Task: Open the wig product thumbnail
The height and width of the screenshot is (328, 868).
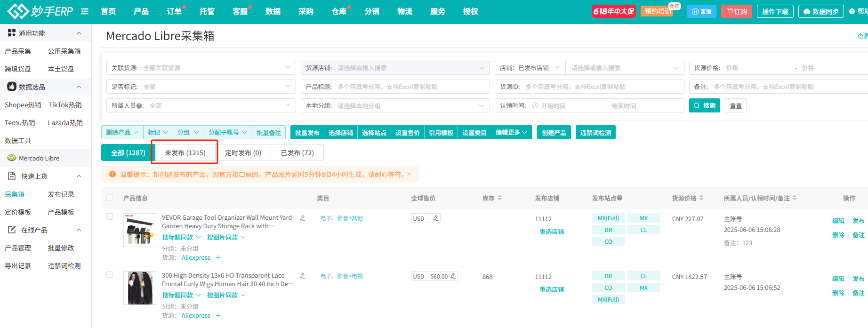Action: [x=140, y=288]
